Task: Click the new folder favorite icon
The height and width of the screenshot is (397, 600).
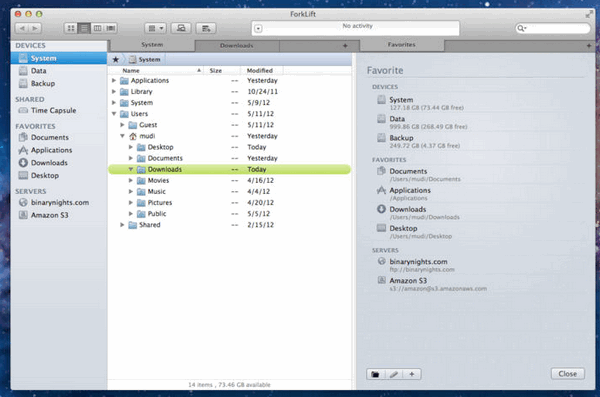Action: 375,374
